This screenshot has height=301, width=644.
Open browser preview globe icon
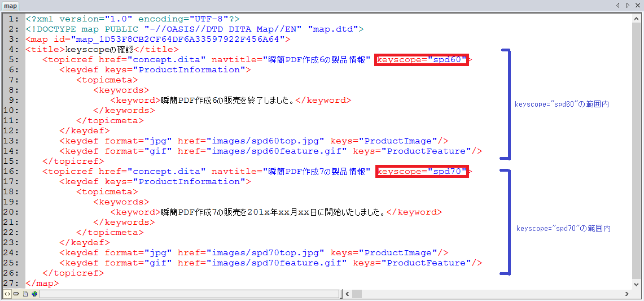[34, 294]
